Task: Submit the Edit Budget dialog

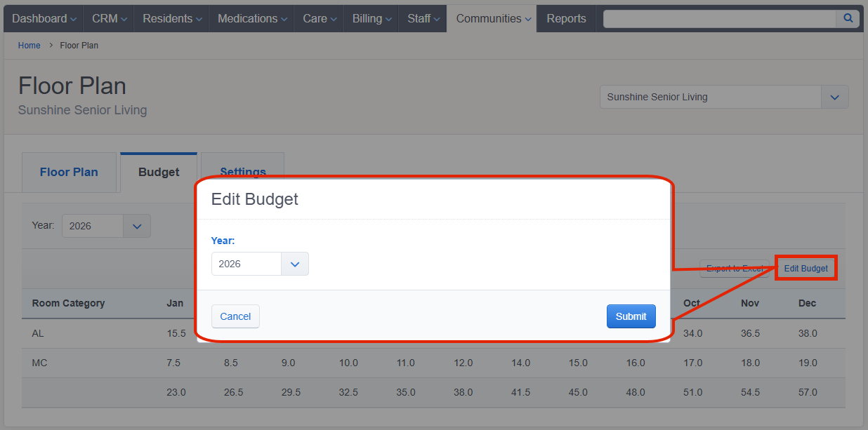Action: [631, 316]
